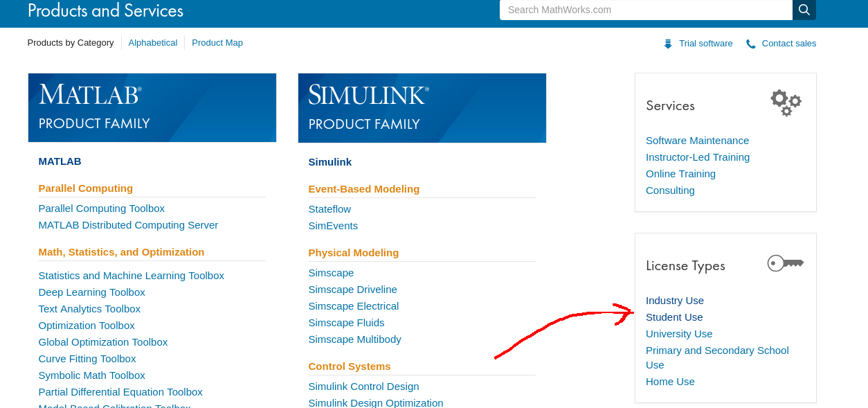Switch to the Product Map view

pyautogui.click(x=217, y=42)
